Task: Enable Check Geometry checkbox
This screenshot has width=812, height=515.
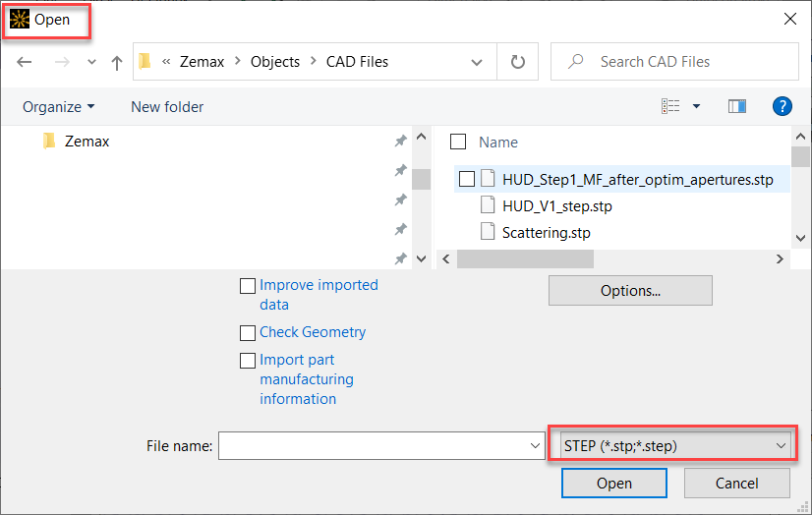Action: pos(248,333)
